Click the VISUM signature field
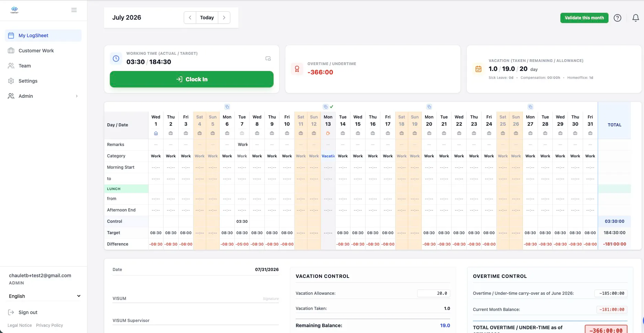 tap(196, 298)
